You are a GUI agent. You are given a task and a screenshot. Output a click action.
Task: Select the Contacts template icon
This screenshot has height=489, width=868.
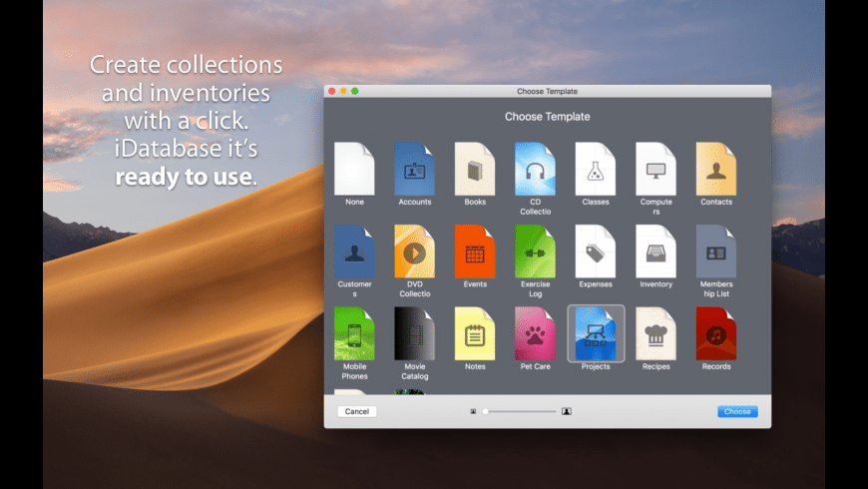(x=716, y=169)
